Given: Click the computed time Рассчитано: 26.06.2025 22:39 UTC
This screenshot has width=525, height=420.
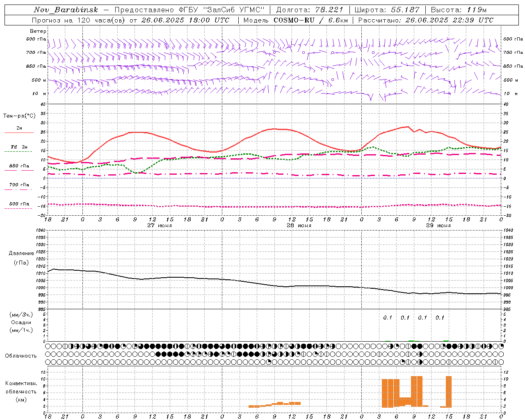Looking at the screenshot, I should pos(426,20).
